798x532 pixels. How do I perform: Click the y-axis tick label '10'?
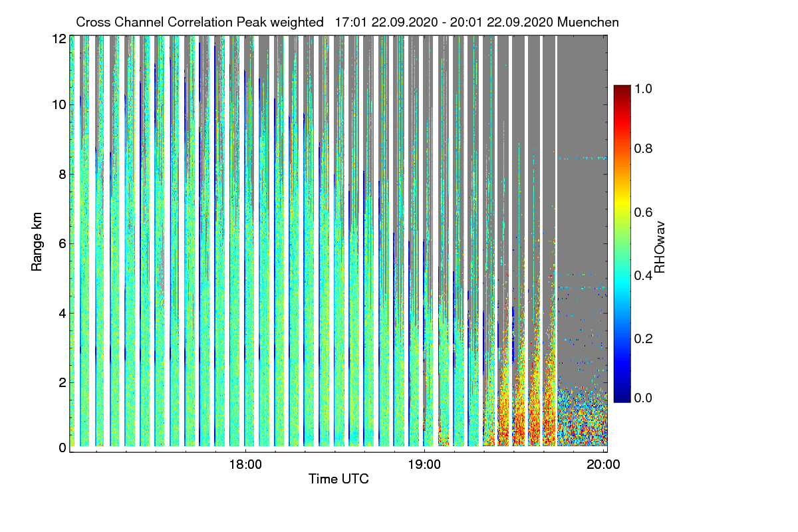(59, 104)
